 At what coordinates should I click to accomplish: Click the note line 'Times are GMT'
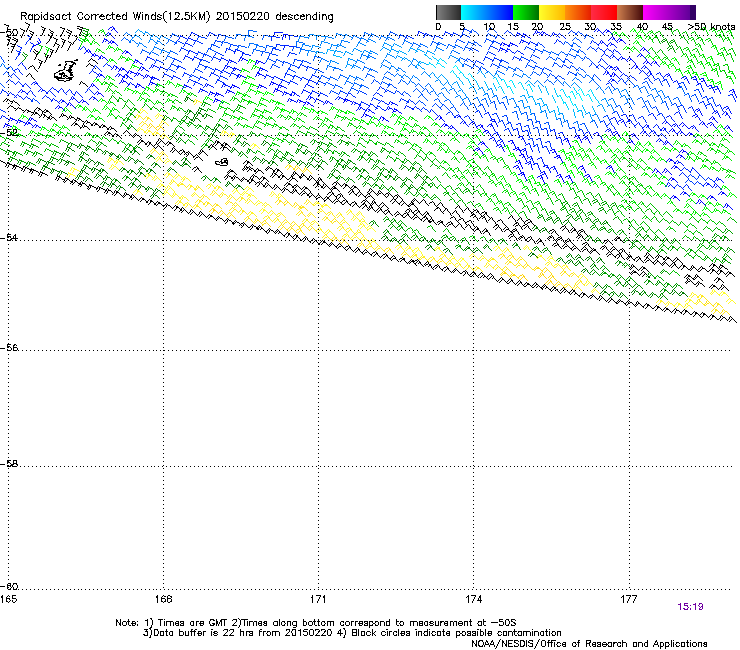pos(192,623)
